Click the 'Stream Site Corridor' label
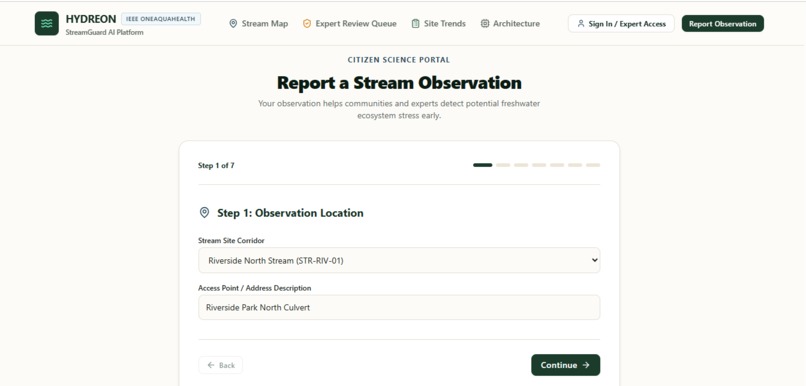This screenshot has height=386, width=806. (231, 241)
